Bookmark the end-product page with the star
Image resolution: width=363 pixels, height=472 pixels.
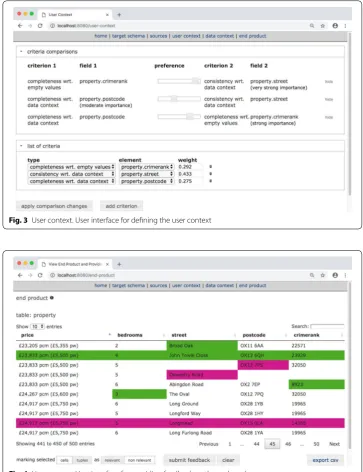(x=323, y=275)
